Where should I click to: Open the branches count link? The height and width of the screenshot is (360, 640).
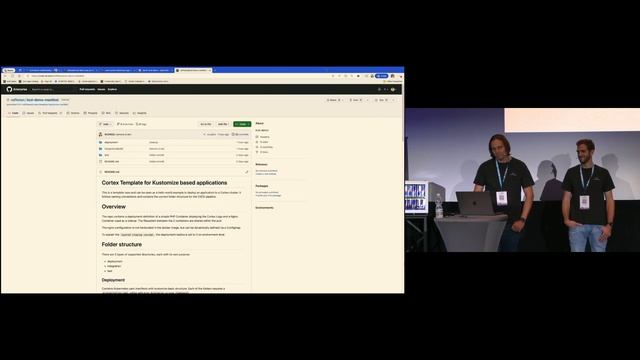(x=125, y=124)
